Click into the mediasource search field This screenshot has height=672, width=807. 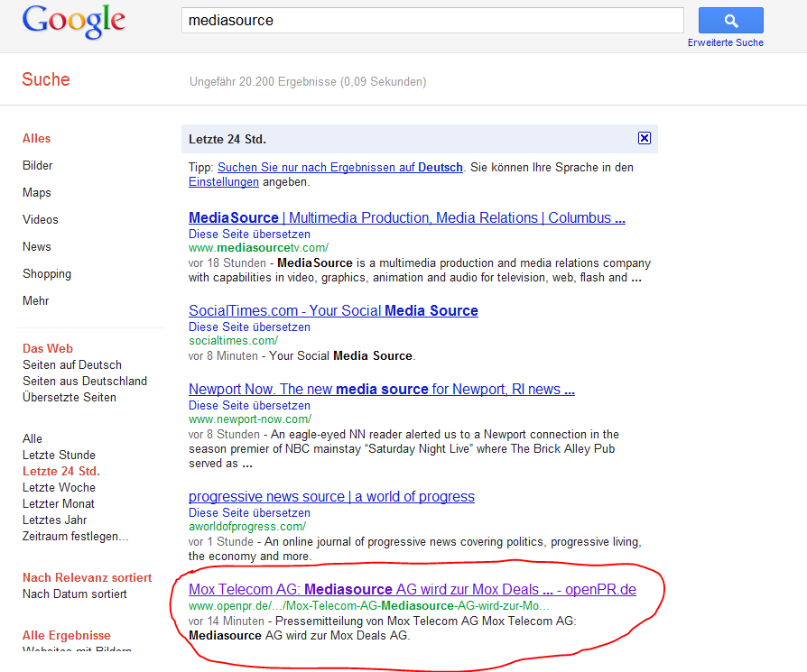tap(431, 20)
